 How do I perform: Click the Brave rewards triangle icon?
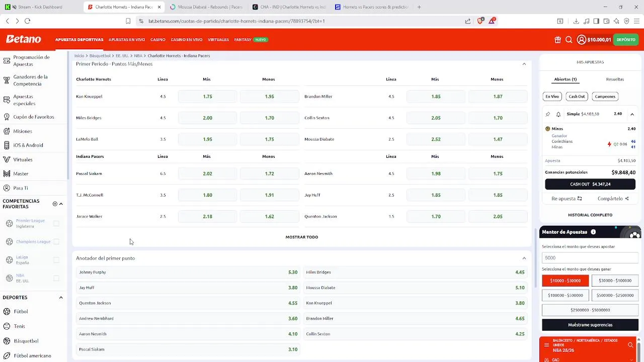tap(492, 21)
